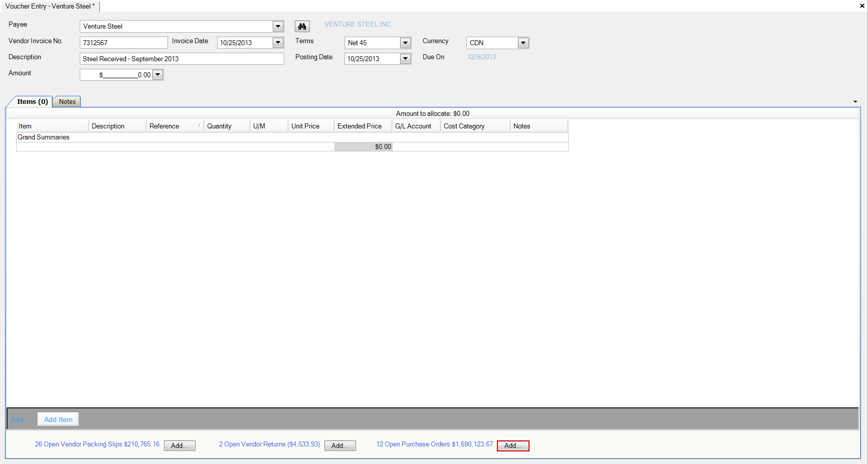Click the Vendor Invoice No. field
This screenshot has width=868, height=464.
tap(124, 43)
